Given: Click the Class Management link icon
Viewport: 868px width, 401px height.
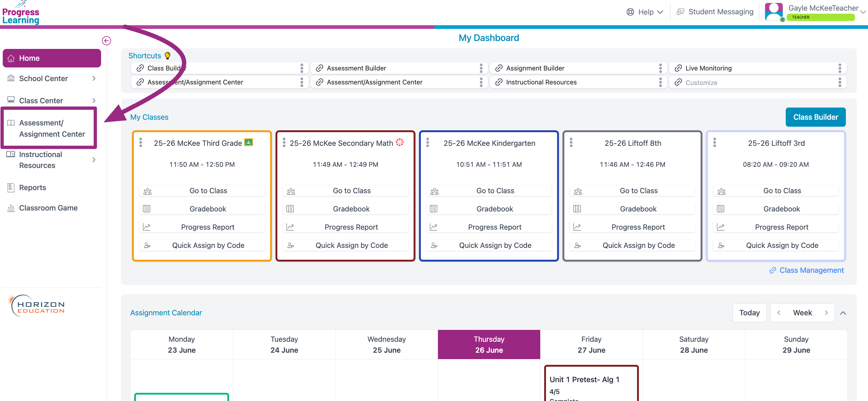Looking at the screenshot, I should (773, 270).
